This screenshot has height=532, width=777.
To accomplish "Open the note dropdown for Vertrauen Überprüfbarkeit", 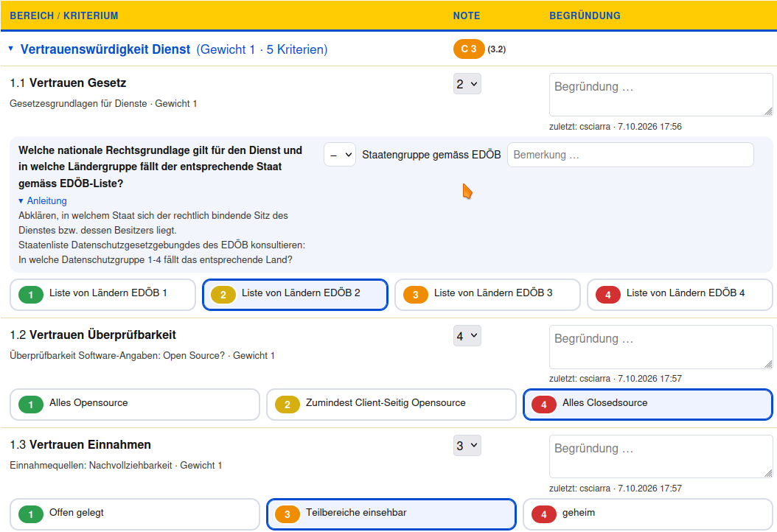I will pos(467,336).
